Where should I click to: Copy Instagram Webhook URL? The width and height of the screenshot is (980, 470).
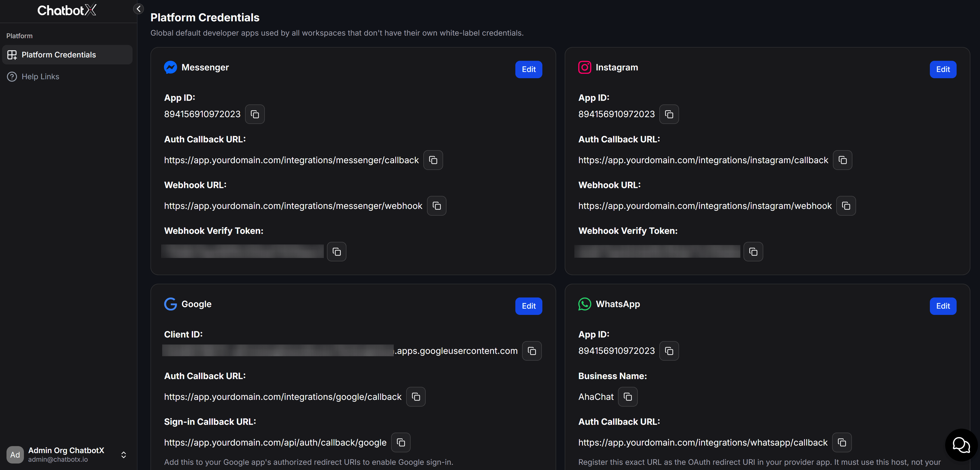point(846,206)
